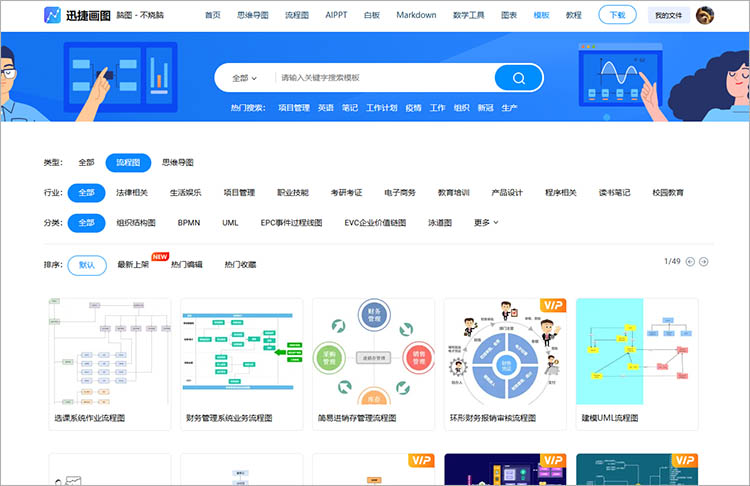The height and width of the screenshot is (486, 750).
Task: Expand the 更多 category dropdown
Action: tap(486, 222)
